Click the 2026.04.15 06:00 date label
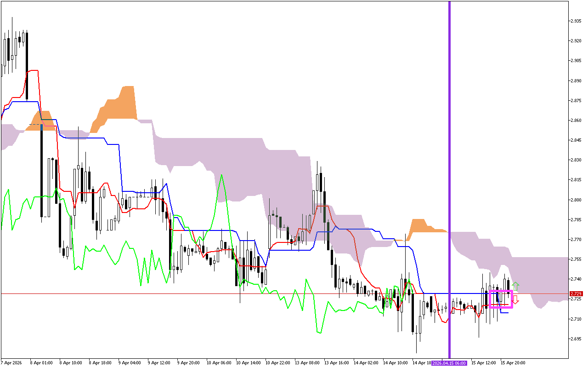This screenshot has width=588, height=368. click(x=449, y=363)
